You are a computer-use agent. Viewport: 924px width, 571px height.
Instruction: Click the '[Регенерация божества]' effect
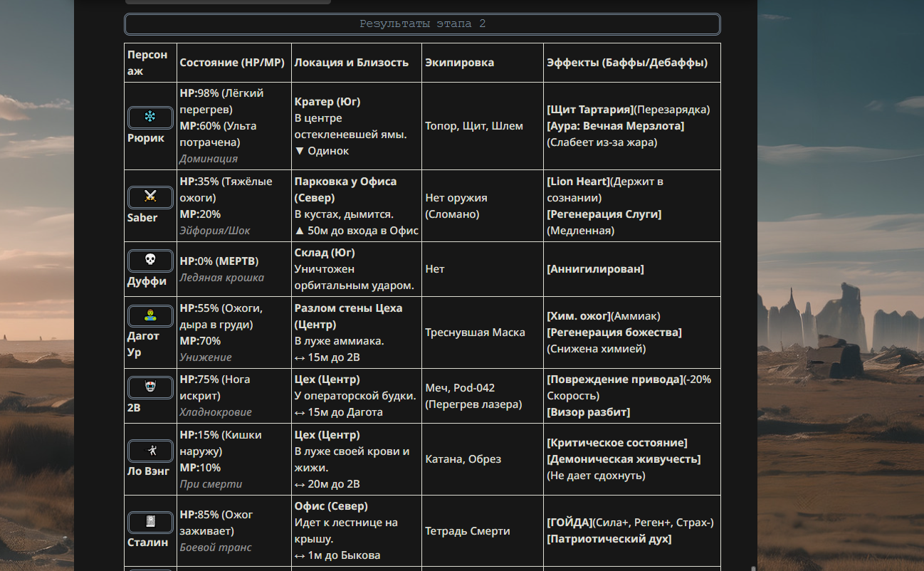tap(614, 332)
